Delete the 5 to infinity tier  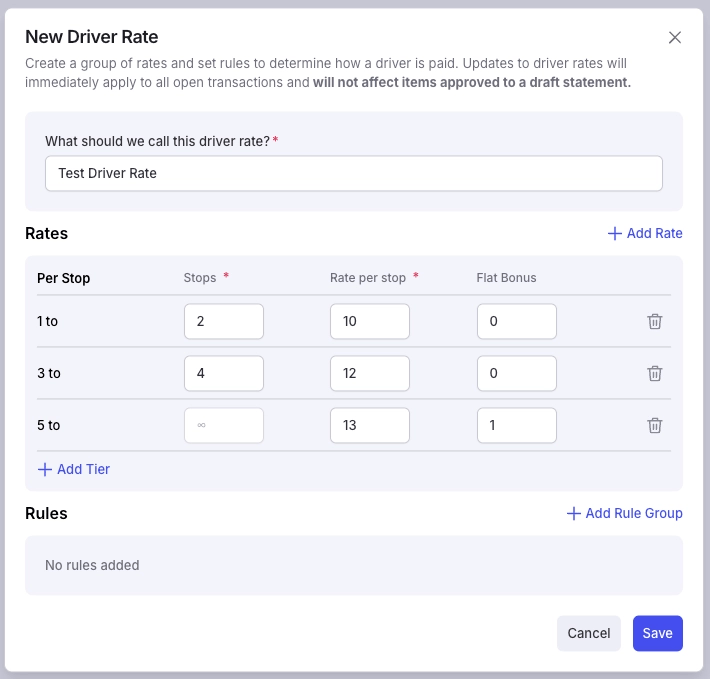(654, 426)
